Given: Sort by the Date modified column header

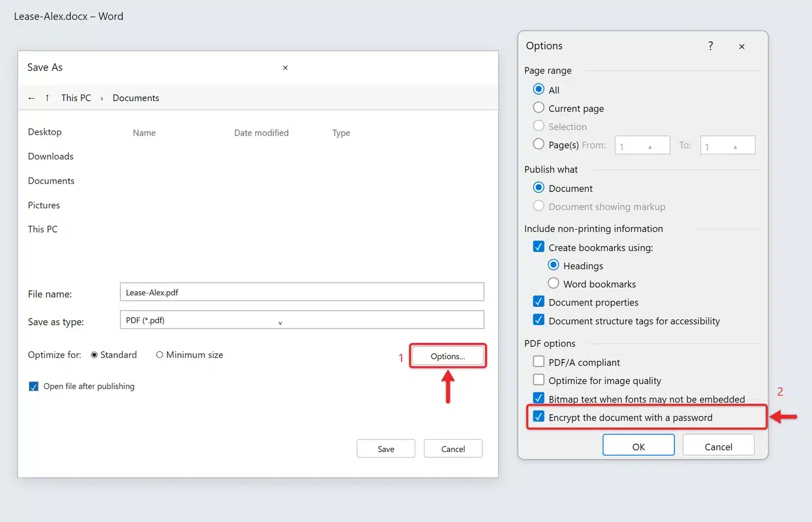Looking at the screenshot, I should 261,133.
